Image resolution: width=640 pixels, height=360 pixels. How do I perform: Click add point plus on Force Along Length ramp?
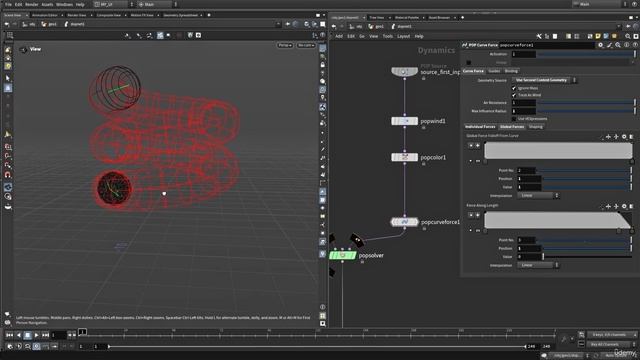(478, 215)
